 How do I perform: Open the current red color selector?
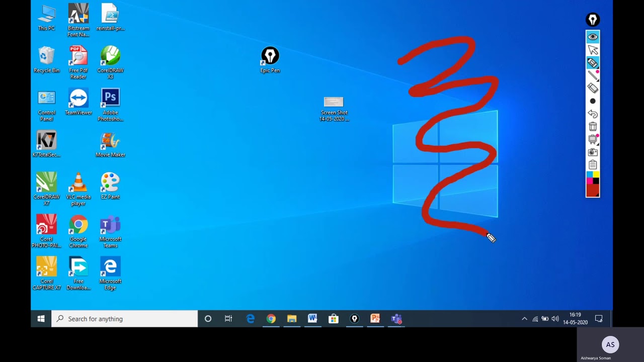pos(593,191)
